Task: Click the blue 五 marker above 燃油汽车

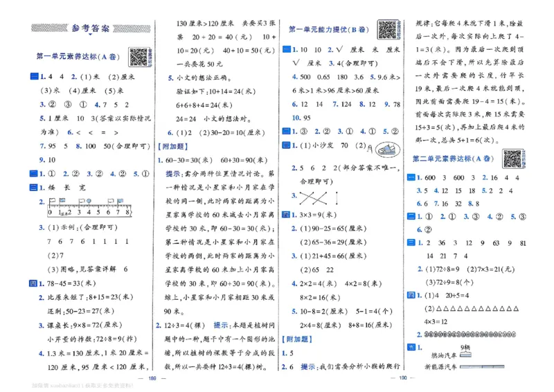Action: [411, 348]
